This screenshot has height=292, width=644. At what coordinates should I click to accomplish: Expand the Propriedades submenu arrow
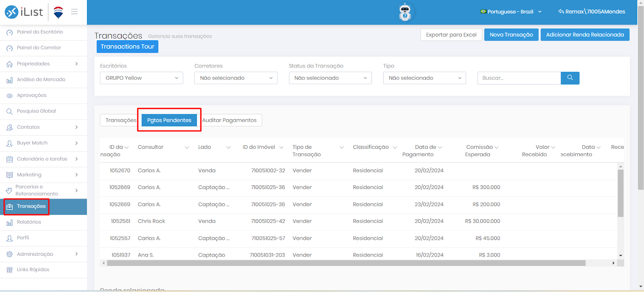coord(76,64)
